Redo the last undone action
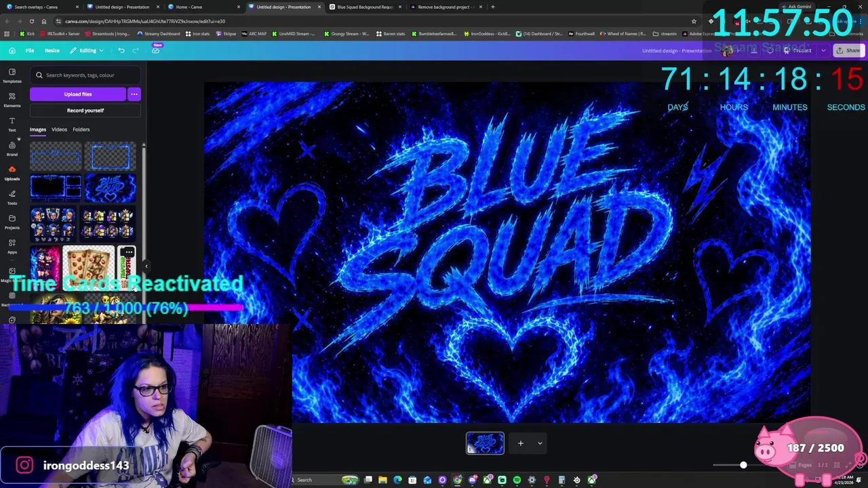 [x=136, y=50]
